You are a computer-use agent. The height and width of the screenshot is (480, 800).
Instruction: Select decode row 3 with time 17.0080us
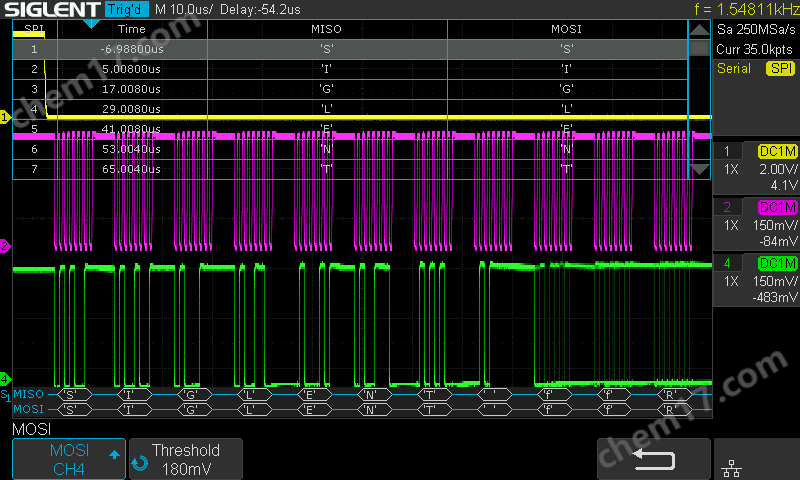pos(350,89)
